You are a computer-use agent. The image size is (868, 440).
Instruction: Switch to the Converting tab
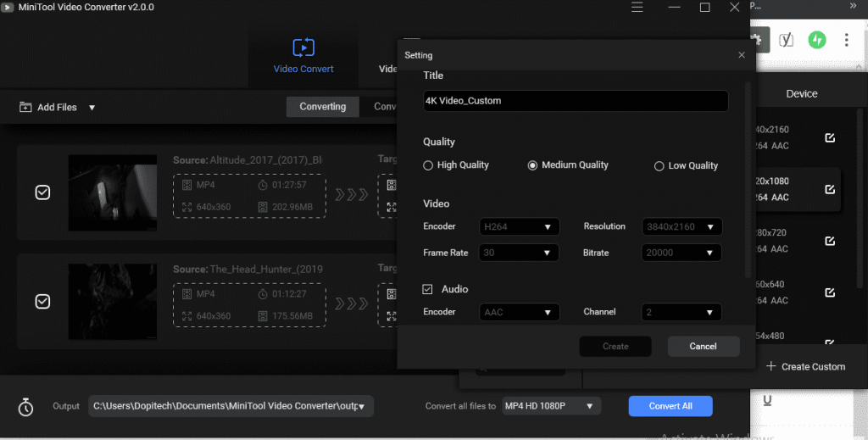tap(323, 106)
